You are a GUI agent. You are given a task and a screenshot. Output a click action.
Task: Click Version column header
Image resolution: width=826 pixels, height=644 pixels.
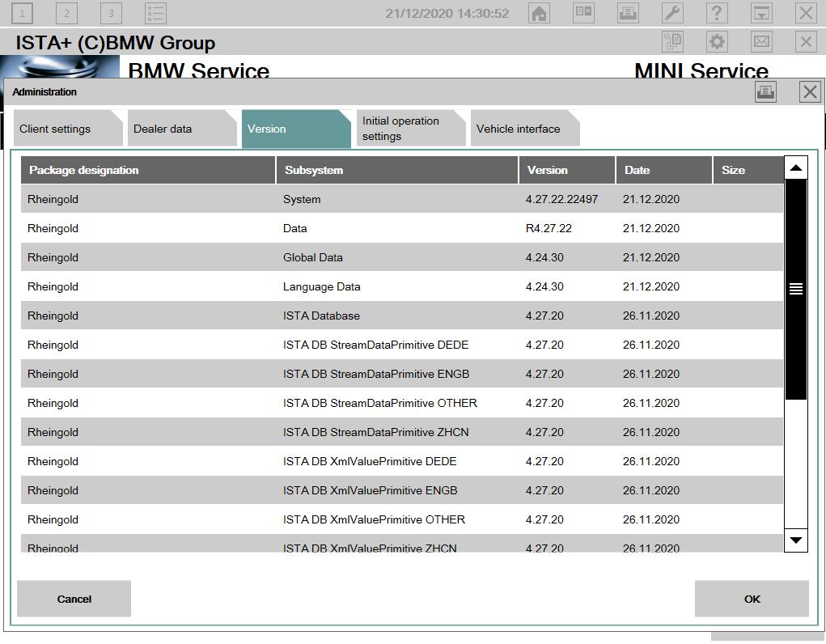pos(567,170)
